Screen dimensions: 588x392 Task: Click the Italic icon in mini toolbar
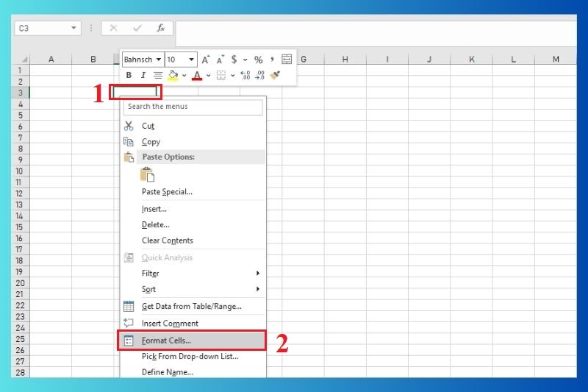click(x=143, y=75)
